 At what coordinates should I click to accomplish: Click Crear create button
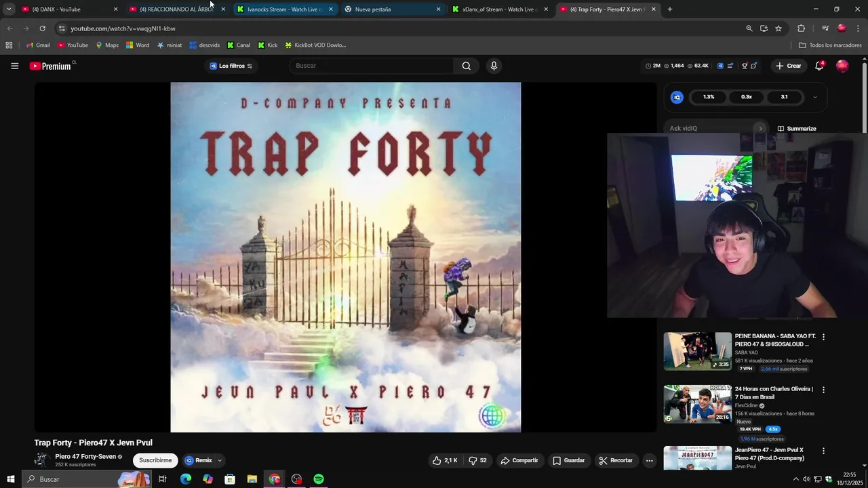(x=789, y=66)
